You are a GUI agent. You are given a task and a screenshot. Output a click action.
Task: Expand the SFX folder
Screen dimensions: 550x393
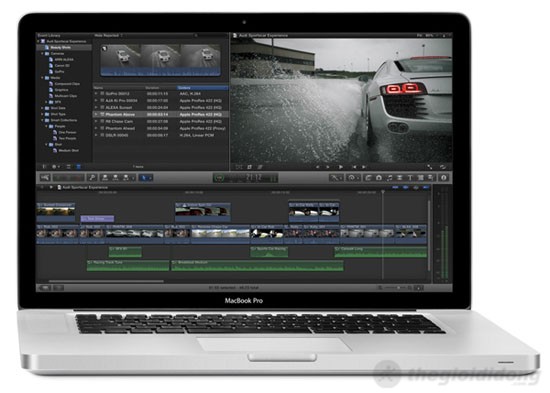click(x=46, y=102)
